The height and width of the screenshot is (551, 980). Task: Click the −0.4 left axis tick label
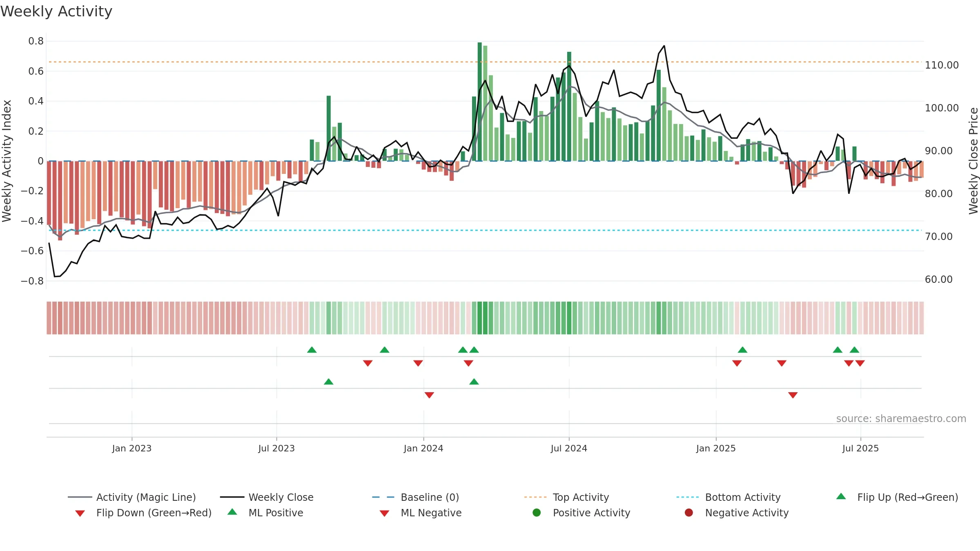click(x=32, y=221)
